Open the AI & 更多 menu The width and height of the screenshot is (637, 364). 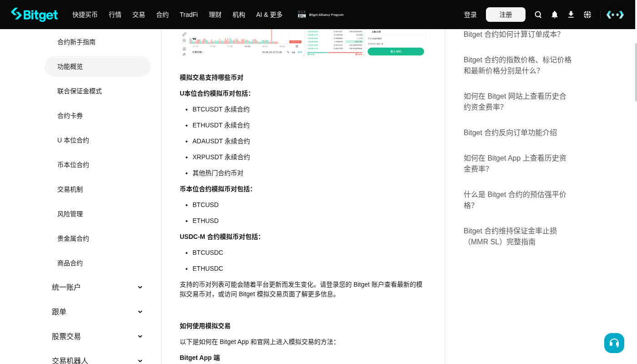[x=269, y=15]
